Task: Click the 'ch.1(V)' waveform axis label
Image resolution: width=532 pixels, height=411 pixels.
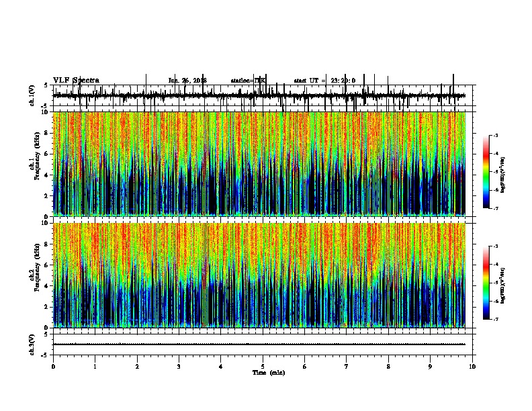Action: [32, 95]
